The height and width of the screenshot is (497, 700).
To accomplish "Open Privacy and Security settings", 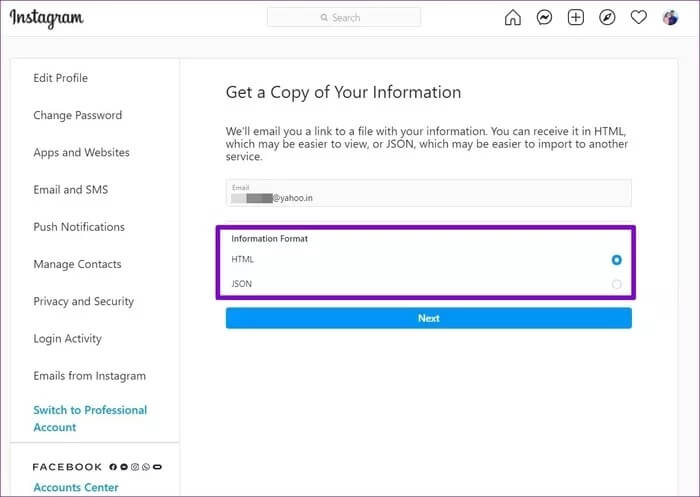I will pos(83,301).
